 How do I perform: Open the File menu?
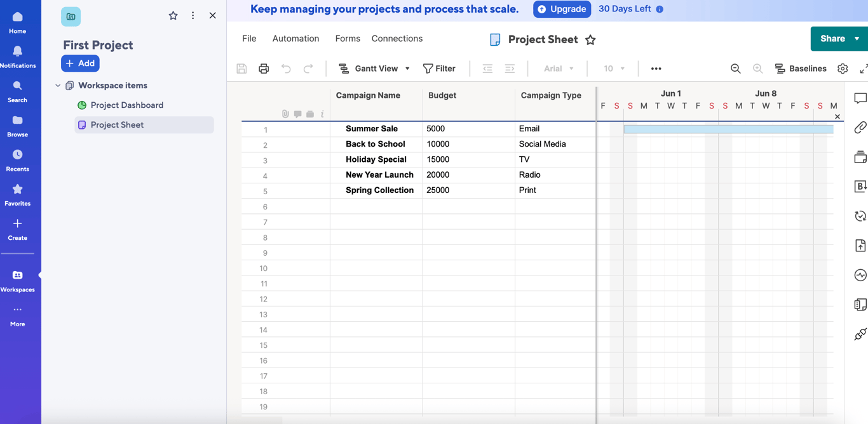point(249,39)
